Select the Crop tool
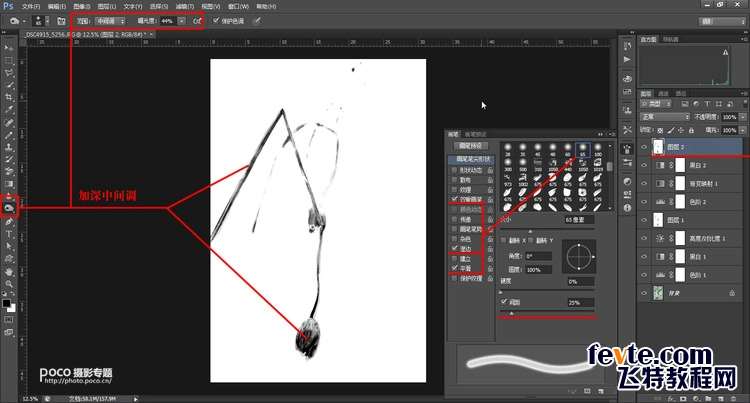This screenshot has height=403, width=750. 9,97
